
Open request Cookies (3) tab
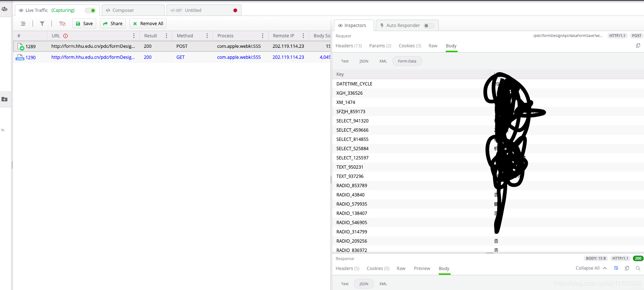click(x=410, y=46)
